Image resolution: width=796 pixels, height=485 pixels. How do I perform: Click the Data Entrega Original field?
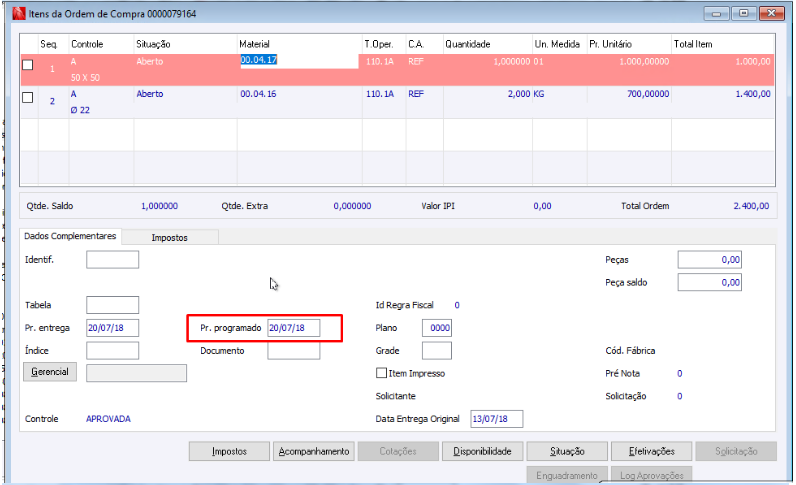[496, 419]
